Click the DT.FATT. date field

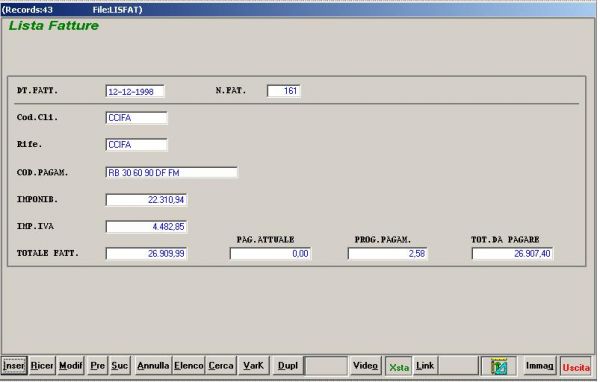[135, 91]
